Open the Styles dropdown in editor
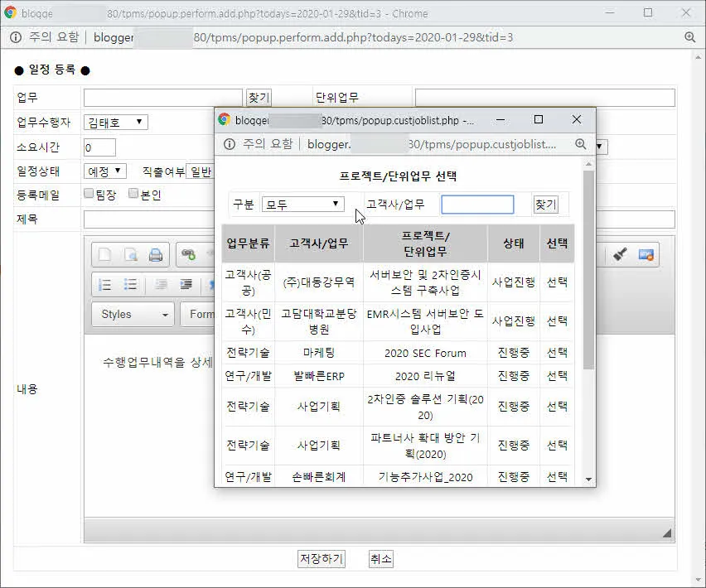 133,314
